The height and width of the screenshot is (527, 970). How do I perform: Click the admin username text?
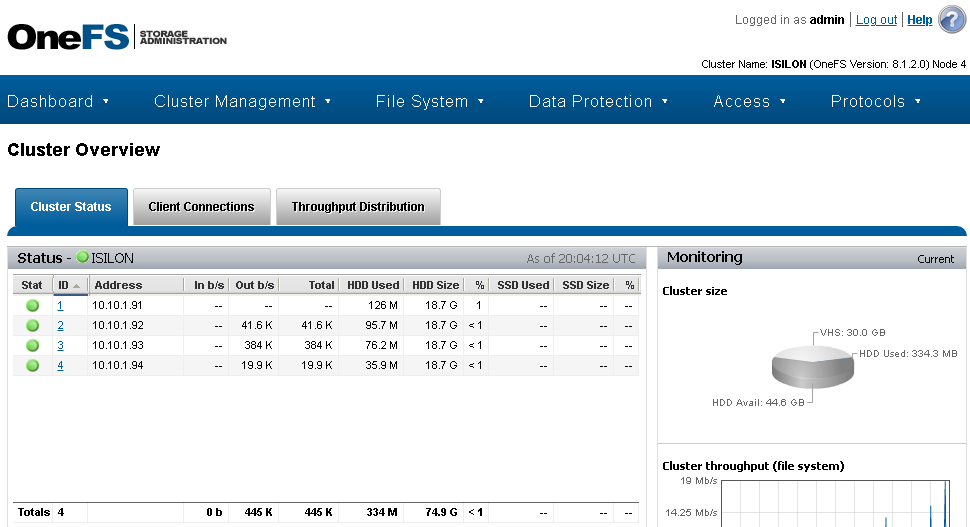tap(827, 20)
